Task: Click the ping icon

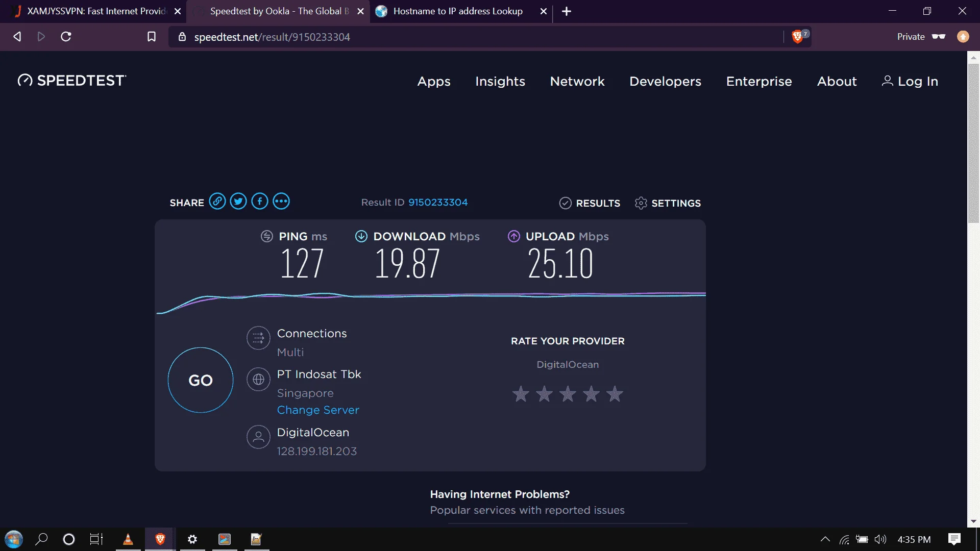Action: (267, 236)
